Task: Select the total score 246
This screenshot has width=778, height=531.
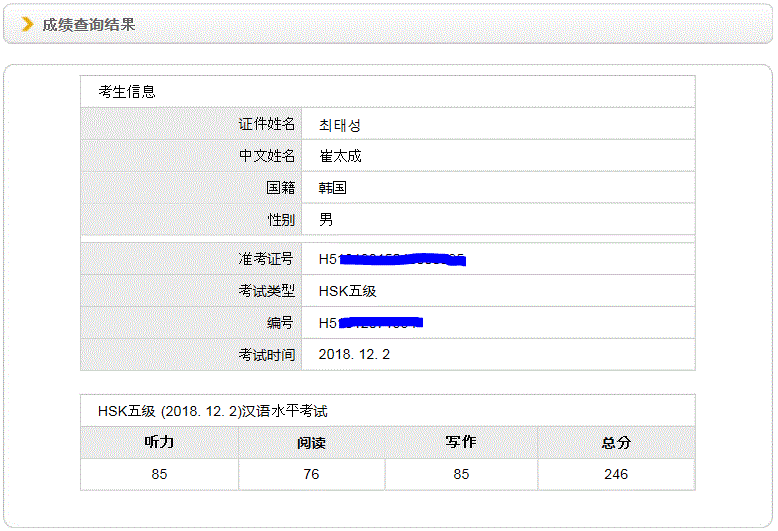Action: pos(616,474)
